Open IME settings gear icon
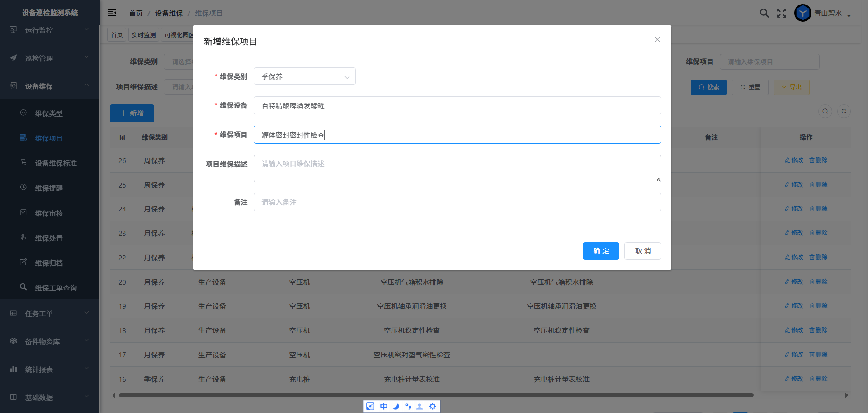 click(x=433, y=406)
